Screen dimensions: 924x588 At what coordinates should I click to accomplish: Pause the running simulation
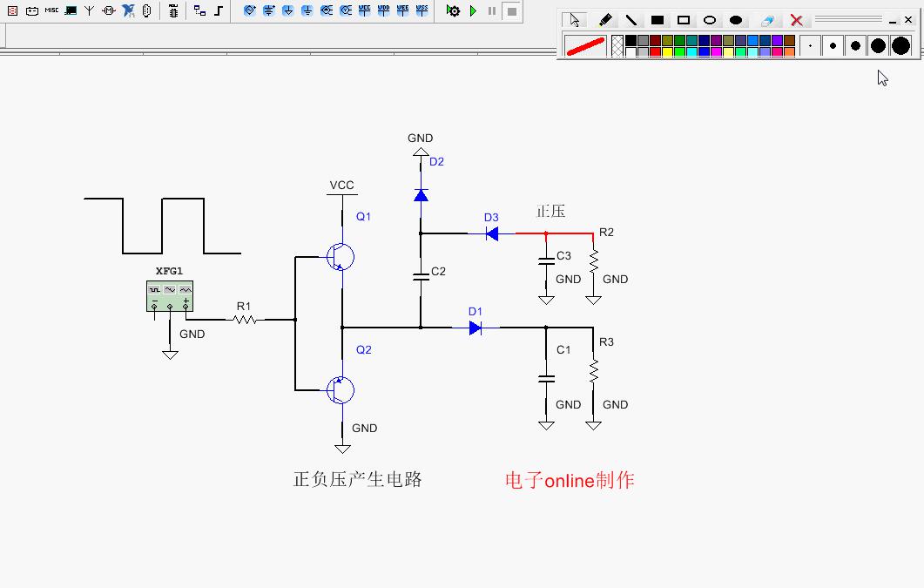click(492, 11)
